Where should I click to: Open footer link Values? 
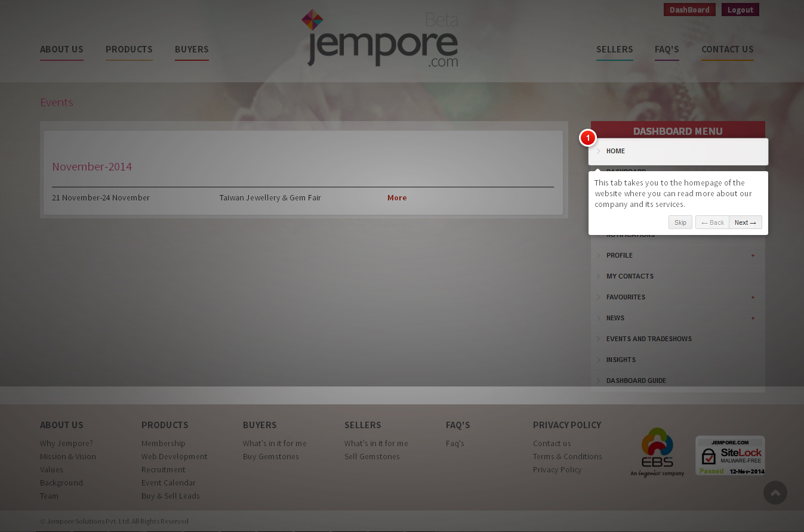pyautogui.click(x=51, y=470)
